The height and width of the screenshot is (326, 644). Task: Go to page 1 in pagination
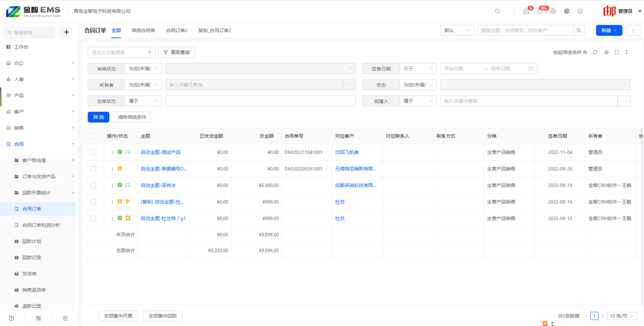594,316
